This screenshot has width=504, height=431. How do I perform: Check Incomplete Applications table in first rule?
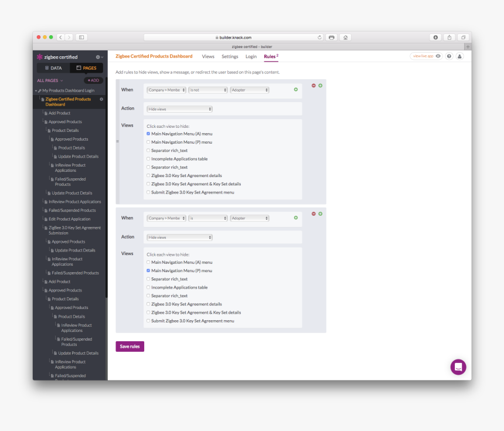(x=148, y=159)
